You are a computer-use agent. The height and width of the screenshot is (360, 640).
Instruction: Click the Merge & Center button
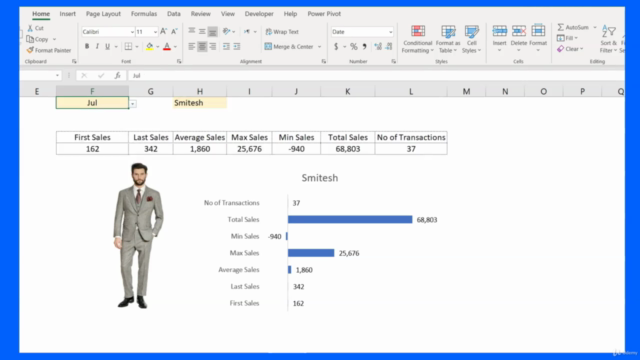pyautogui.click(x=289, y=47)
